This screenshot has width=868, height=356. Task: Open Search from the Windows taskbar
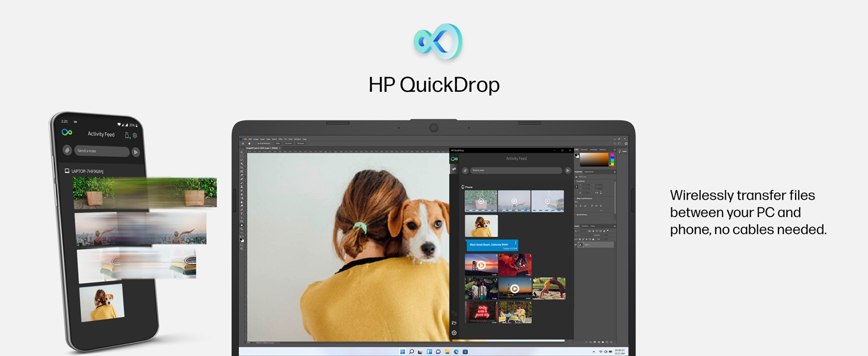(411, 352)
